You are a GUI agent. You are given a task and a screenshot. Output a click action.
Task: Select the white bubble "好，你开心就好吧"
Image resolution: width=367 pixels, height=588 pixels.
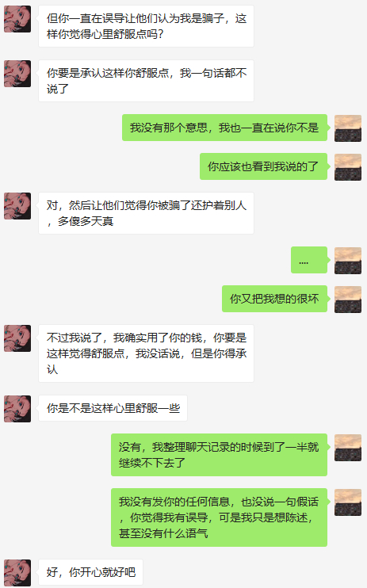click(x=91, y=572)
